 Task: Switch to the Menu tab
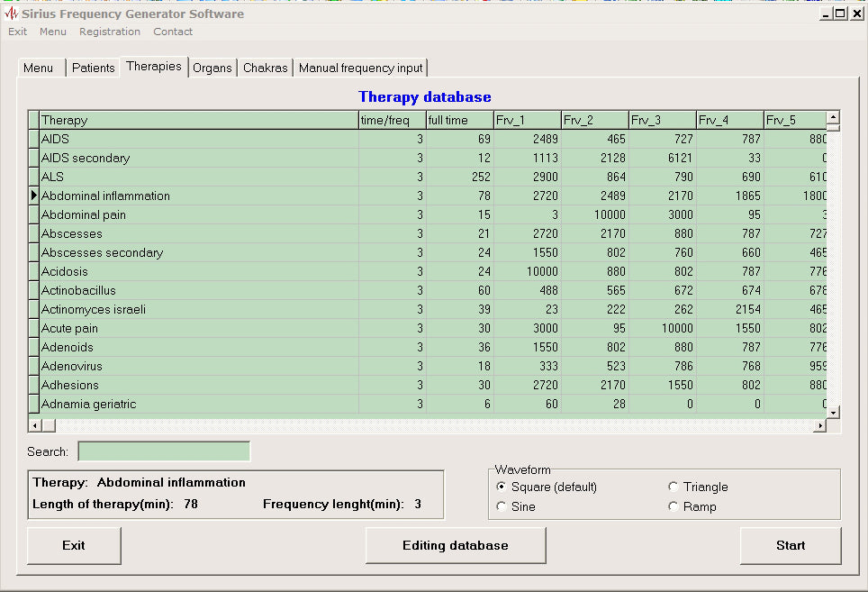point(41,68)
